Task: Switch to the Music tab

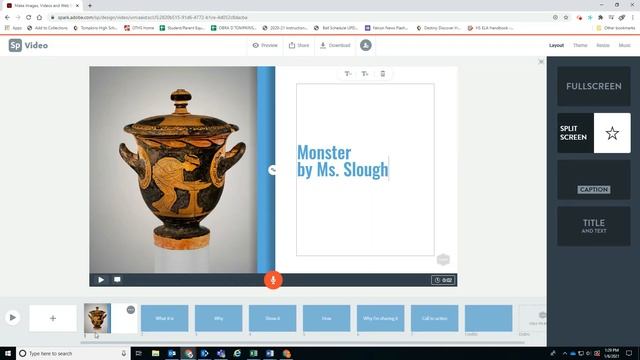Action: click(624, 45)
